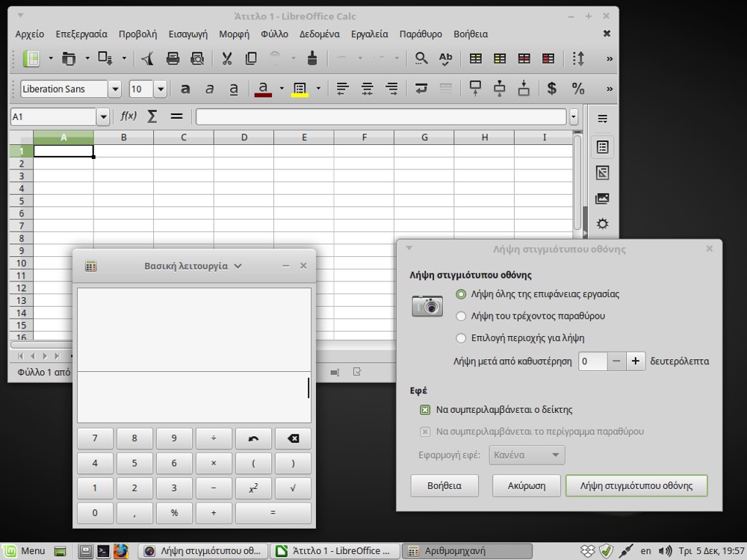Screen dimensions: 747x560
Task: Open sidebar settings gear icon
Action: (x=603, y=224)
